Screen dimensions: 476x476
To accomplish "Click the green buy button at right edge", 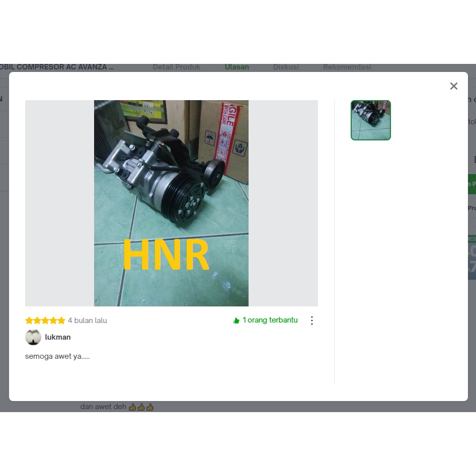I will click(x=472, y=184).
